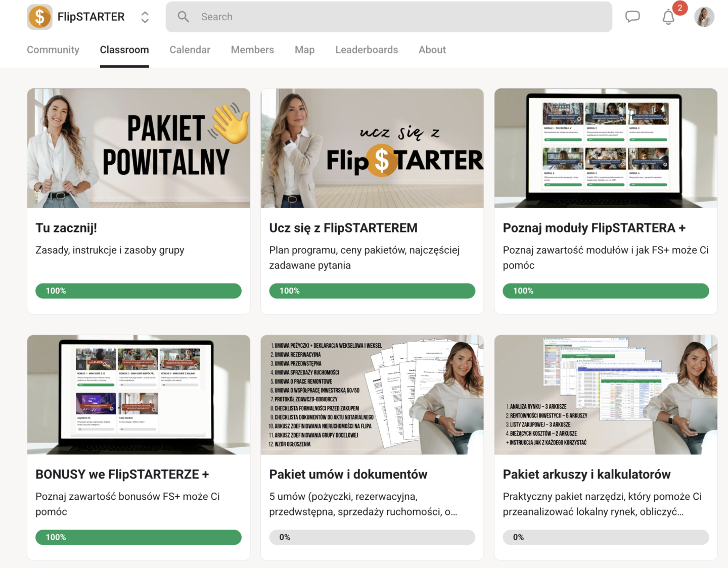Open the spreadsheets and calculators thumbnail
The image size is (728, 568).
coord(606,395)
